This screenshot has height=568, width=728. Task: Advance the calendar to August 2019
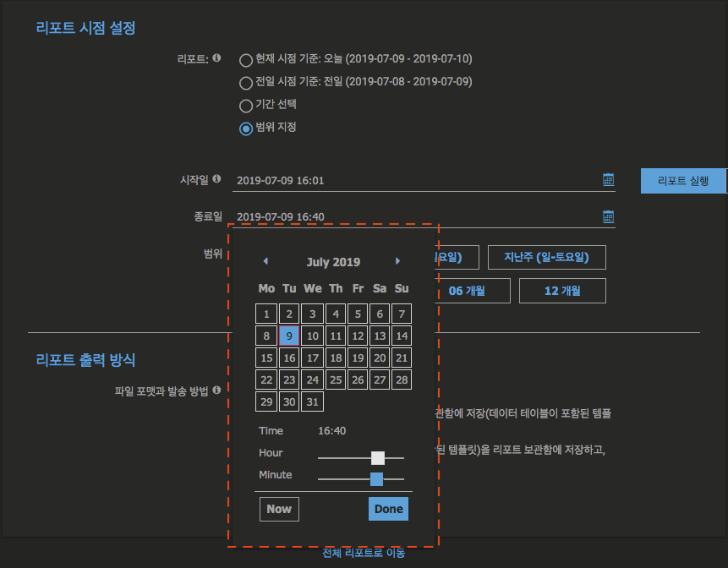coord(397,261)
